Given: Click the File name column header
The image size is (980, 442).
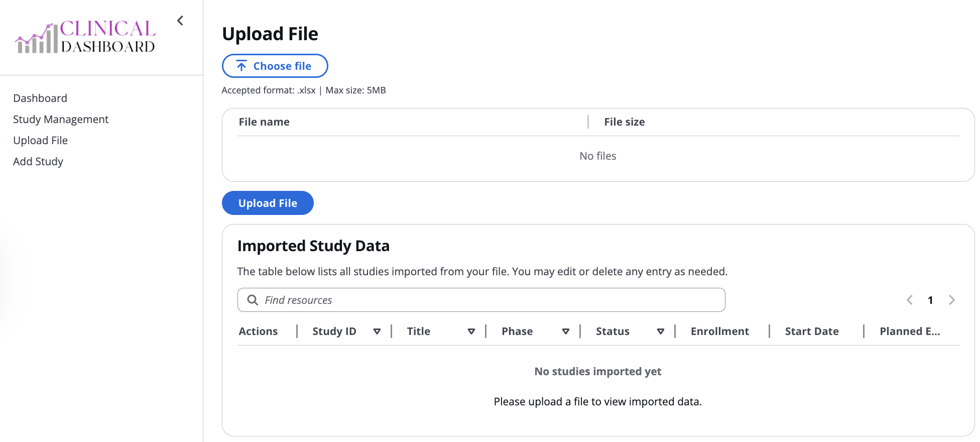Looking at the screenshot, I should (x=264, y=122).
